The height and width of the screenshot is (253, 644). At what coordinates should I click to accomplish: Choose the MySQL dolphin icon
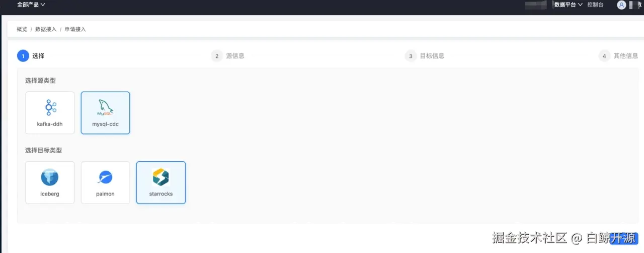pyautogui.click(x=105, y=108)
